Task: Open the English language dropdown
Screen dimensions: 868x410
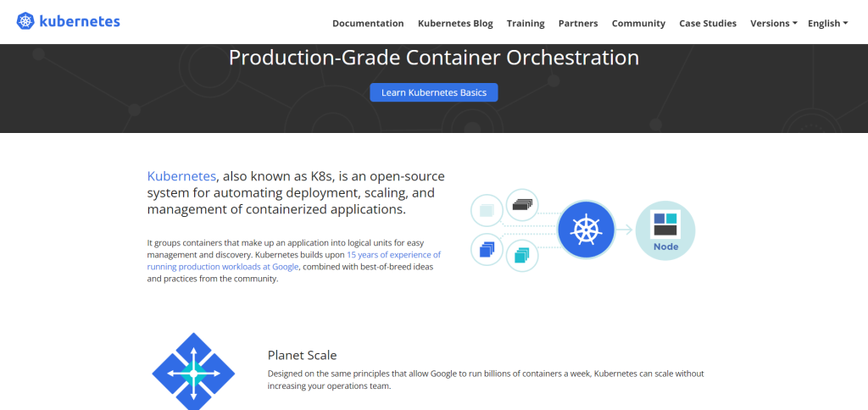Action: 827,23
